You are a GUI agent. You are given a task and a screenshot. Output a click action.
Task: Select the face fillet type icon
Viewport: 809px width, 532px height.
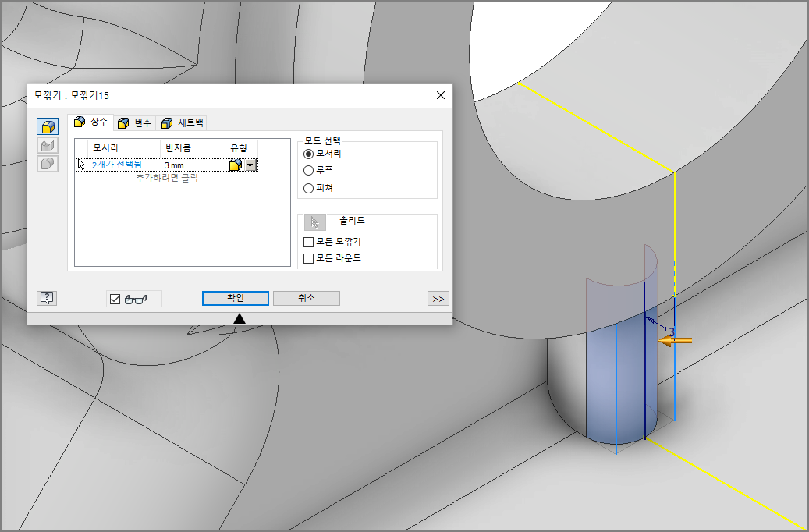pyautogui.click(x=48, y=146)
